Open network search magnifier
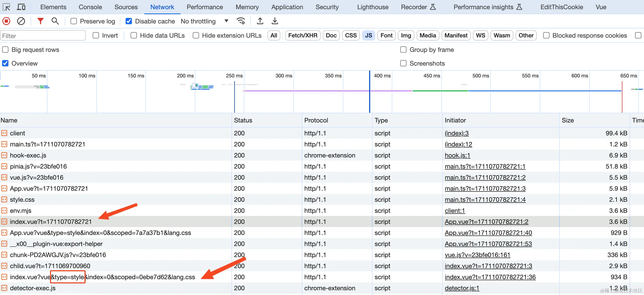 (55, 21)
